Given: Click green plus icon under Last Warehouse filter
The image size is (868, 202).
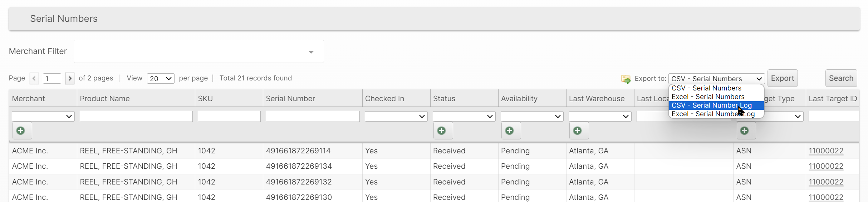Looking at the screenshot, I should pyautogui.click(x=578, y=131).
